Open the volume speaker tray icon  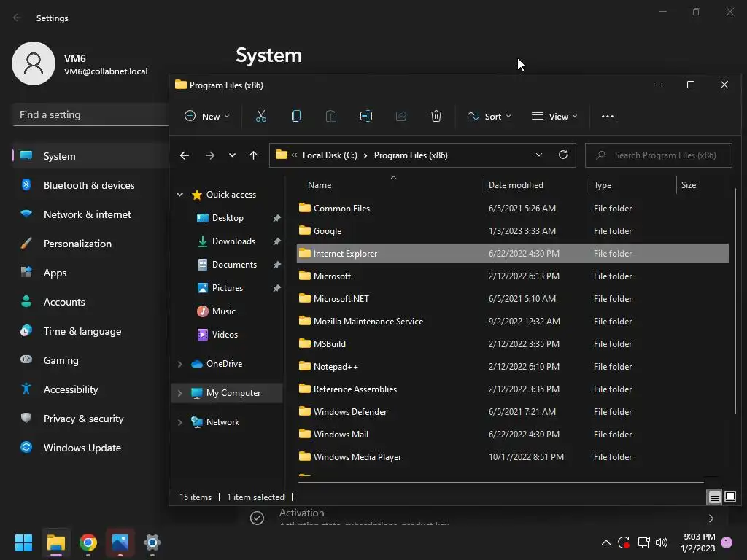tap(662, 542)
